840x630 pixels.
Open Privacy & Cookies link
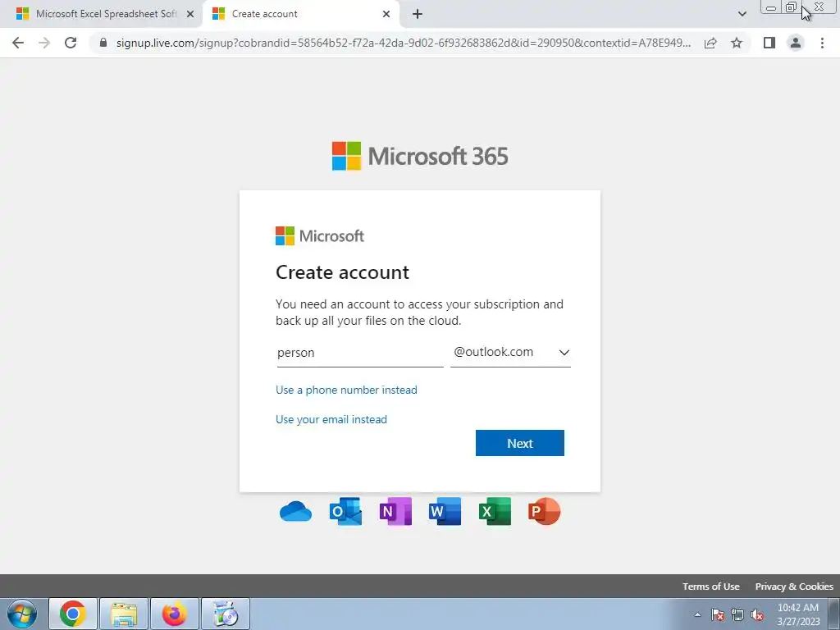click(794, 586)
